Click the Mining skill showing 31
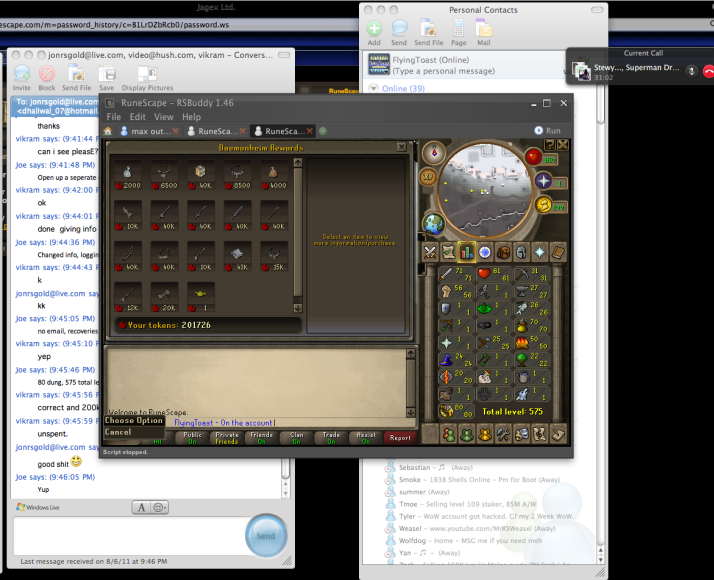The width and height of the screenshot is (714, 580). pos(532,274)
